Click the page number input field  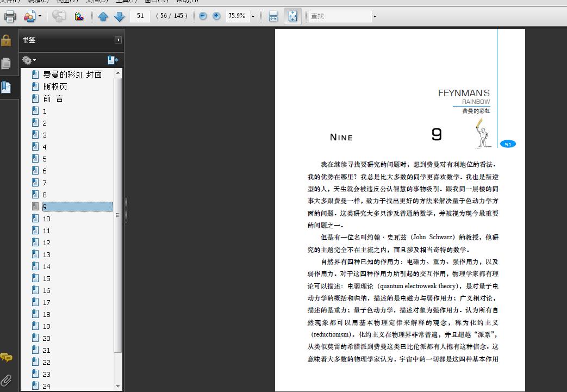click(140, 16)
